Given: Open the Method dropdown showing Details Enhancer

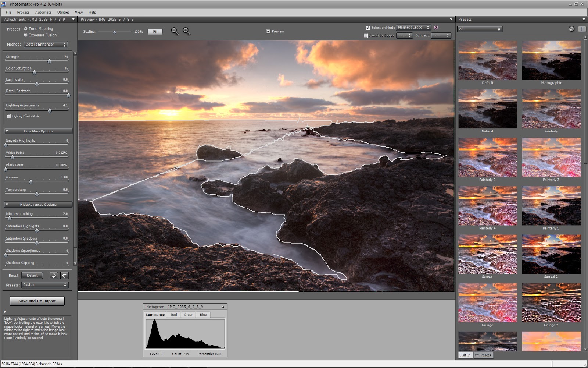Looking at the screenshot, I should (46, 45).
